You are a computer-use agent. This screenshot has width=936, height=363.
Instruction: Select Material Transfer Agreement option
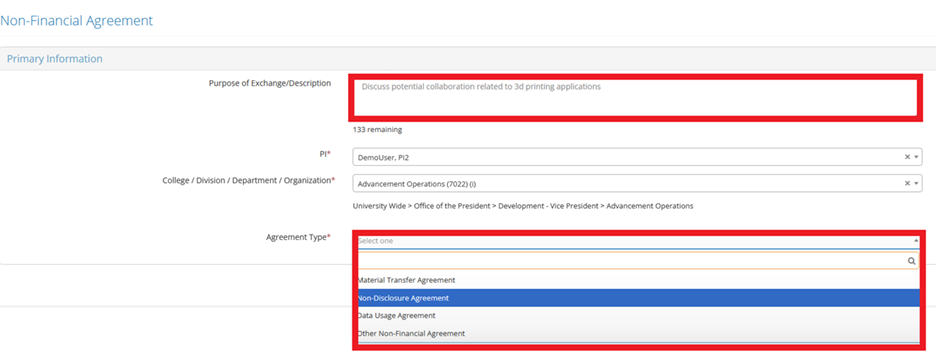(x=638, y=280)
